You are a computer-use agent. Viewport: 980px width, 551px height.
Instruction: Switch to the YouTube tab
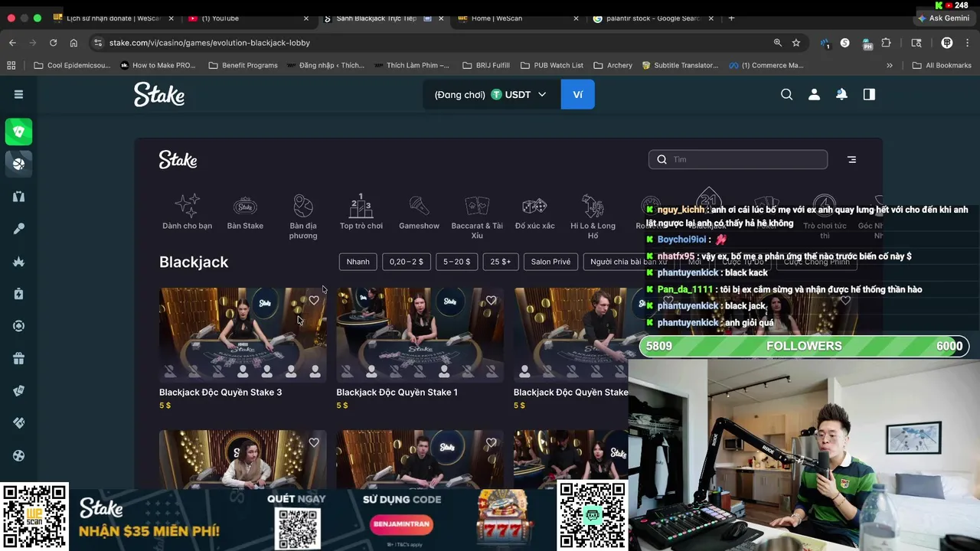pos(249,18)
